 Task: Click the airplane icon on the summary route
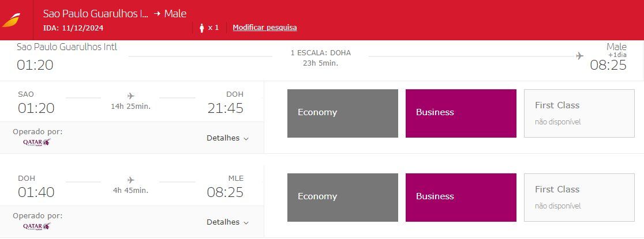pyautogui.click(x=579, y=56)
